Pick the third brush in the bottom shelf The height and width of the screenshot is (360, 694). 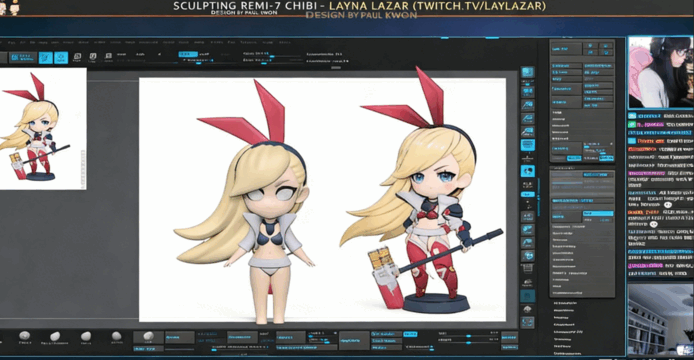(x=86, y=337)
